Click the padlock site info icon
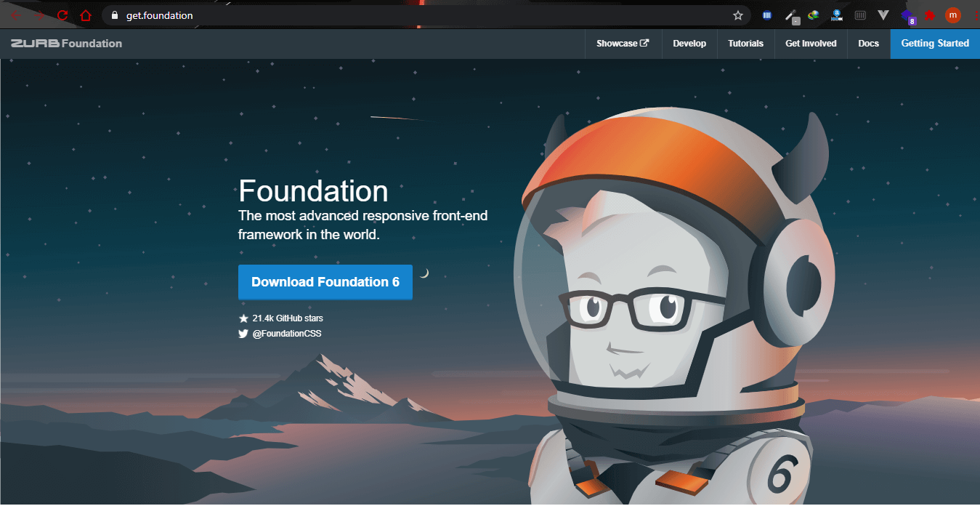Screen dimensions: 980x506 113,15
